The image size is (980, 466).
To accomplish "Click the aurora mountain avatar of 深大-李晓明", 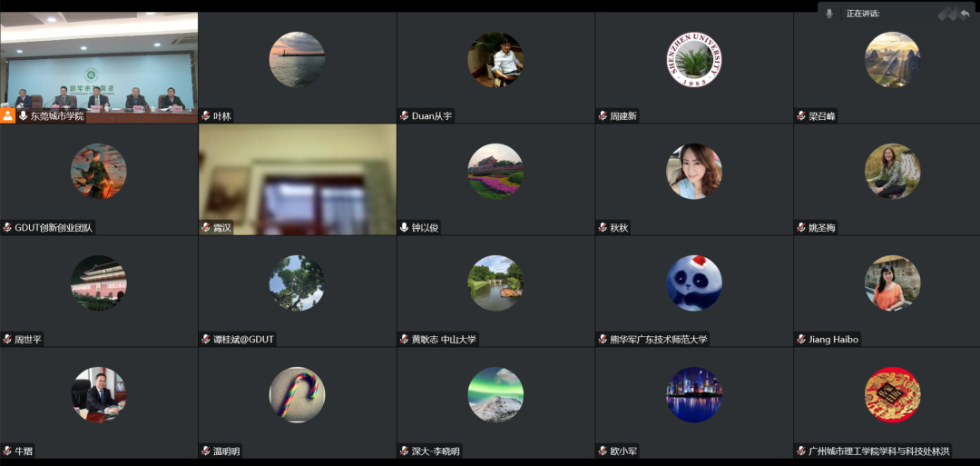I will pyautogui.click(x=495, y=394).
